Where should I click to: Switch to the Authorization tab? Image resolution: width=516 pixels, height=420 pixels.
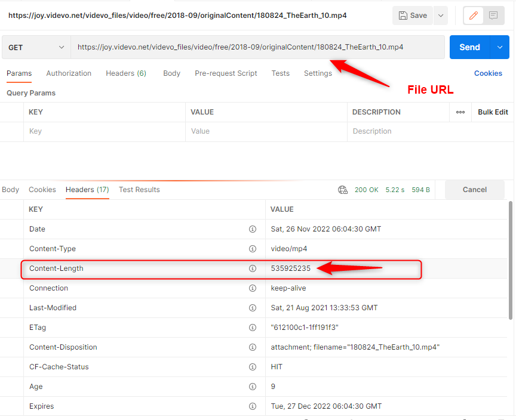coord(69,73)
